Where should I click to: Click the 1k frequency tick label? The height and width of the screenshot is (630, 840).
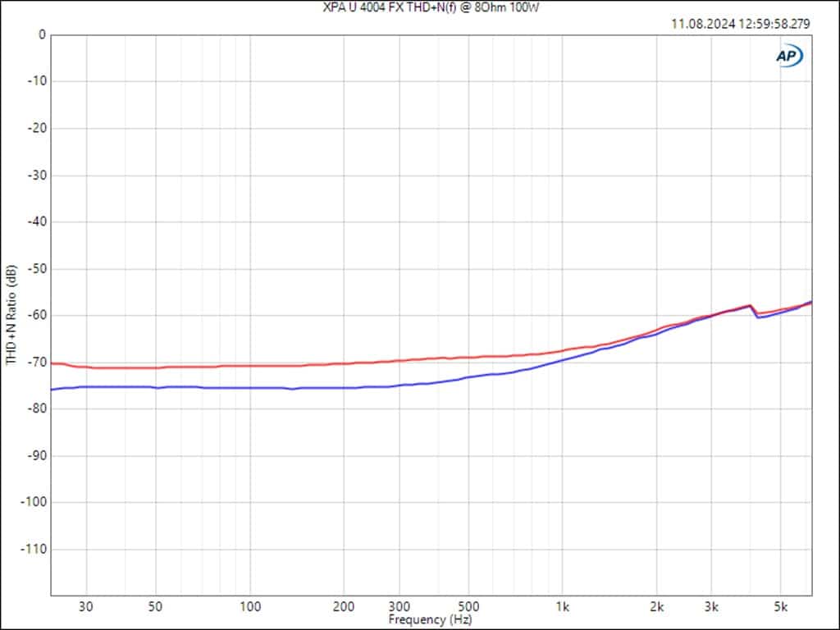click(563, 606)
